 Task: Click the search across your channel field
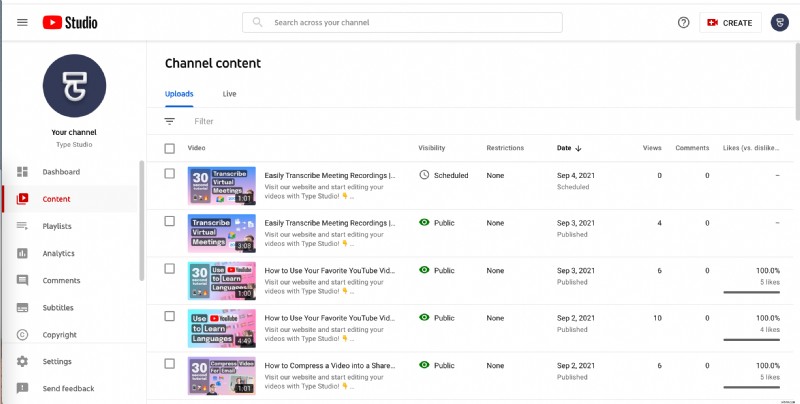click(402, 22)
